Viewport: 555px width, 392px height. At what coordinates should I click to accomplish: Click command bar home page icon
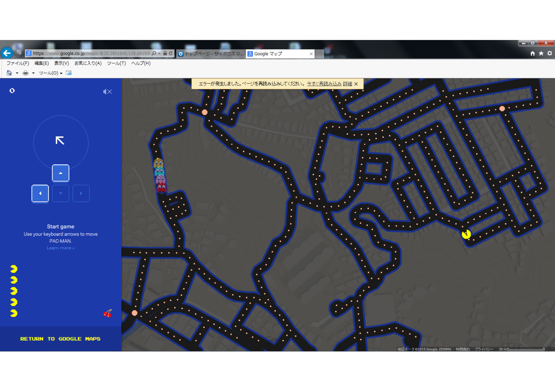pyautogui.click(x=9, y=73)
